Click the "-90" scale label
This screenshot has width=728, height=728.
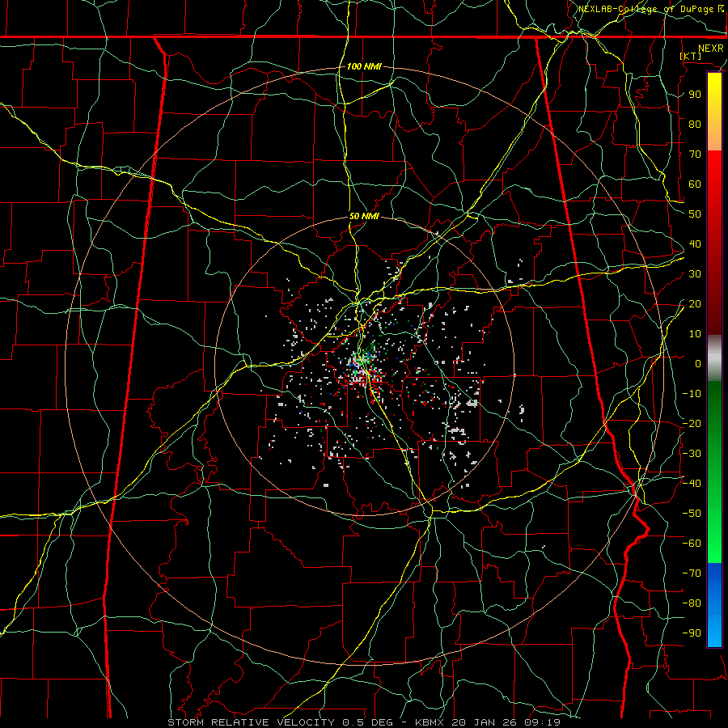692,633
